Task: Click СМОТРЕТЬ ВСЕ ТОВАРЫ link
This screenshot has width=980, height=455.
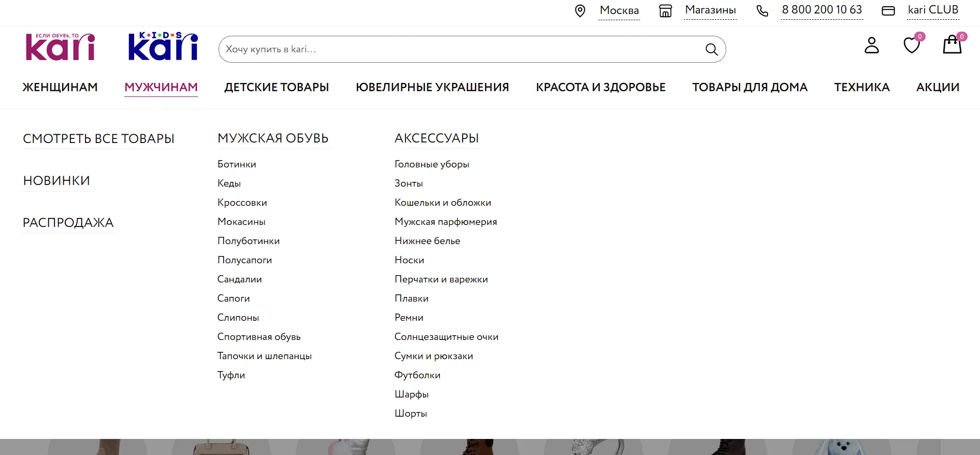Action: [98, 139]
